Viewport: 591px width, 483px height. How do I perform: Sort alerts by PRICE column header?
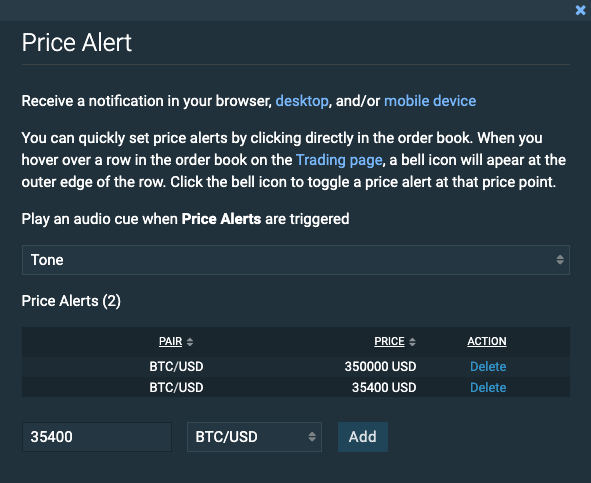389,341
